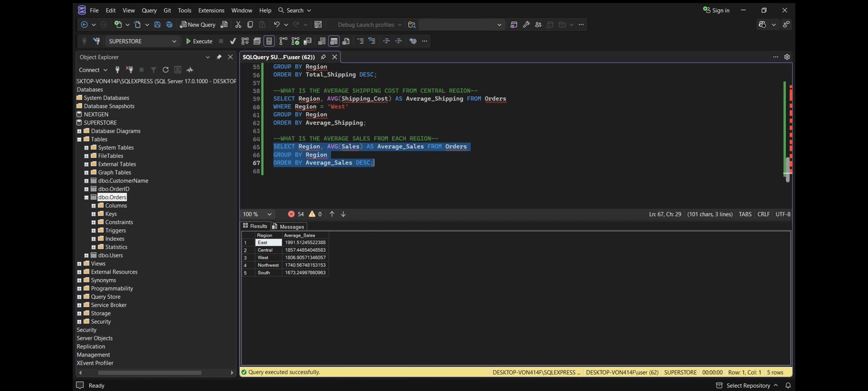Click the Display Estimated Execution Plan icon
868x391 pixels.
tap(245, 41)
